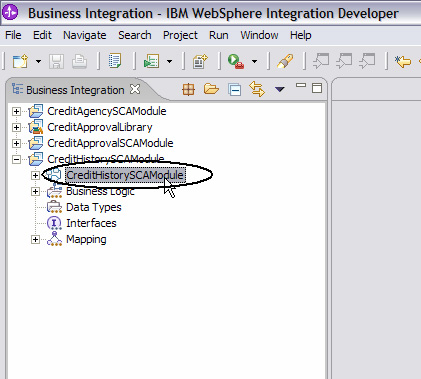Click the Save disk icon
This screenshot has height=379, width=421.
56,61
